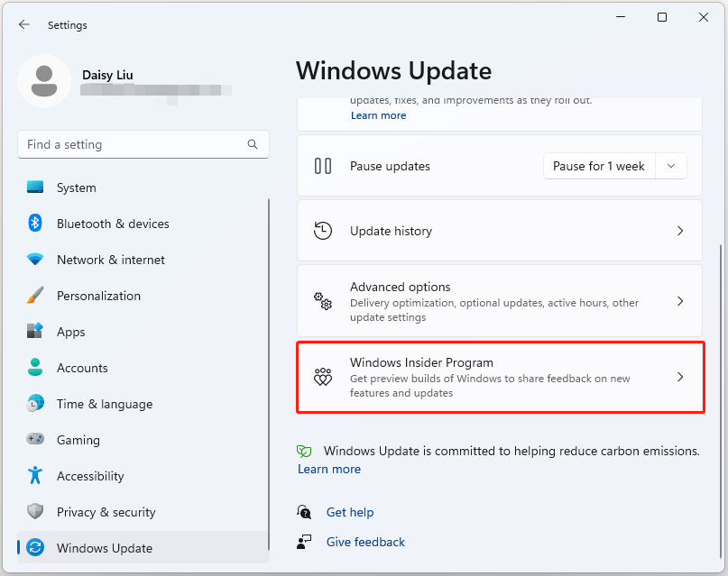Screen dimensions: 728x576
Task: Open the Windows Insider Program page
Action: pos(501,377)
